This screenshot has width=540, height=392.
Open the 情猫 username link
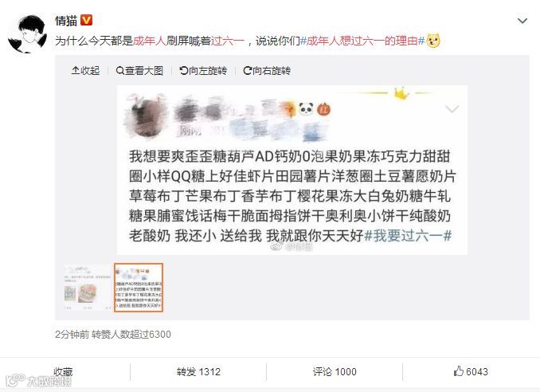(66, 21)
